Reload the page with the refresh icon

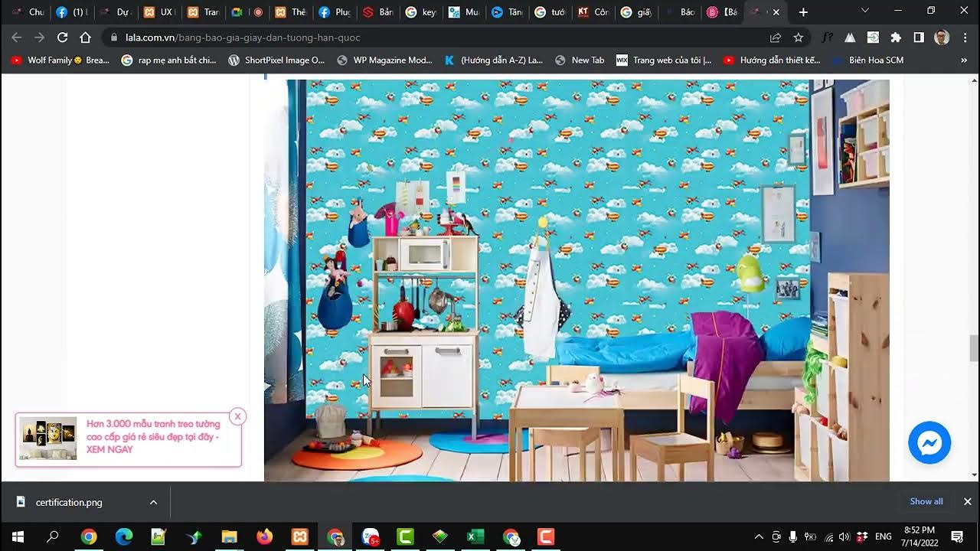[63, 37]
